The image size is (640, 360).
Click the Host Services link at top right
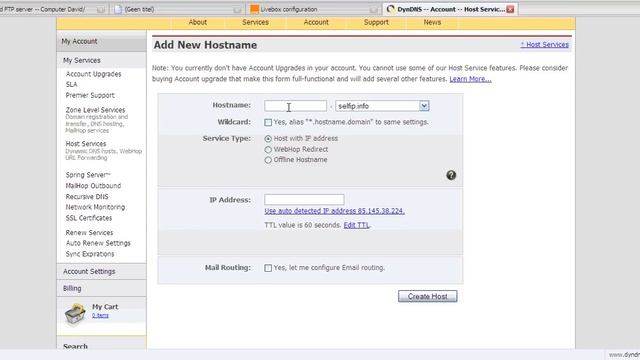pos(544,44)
